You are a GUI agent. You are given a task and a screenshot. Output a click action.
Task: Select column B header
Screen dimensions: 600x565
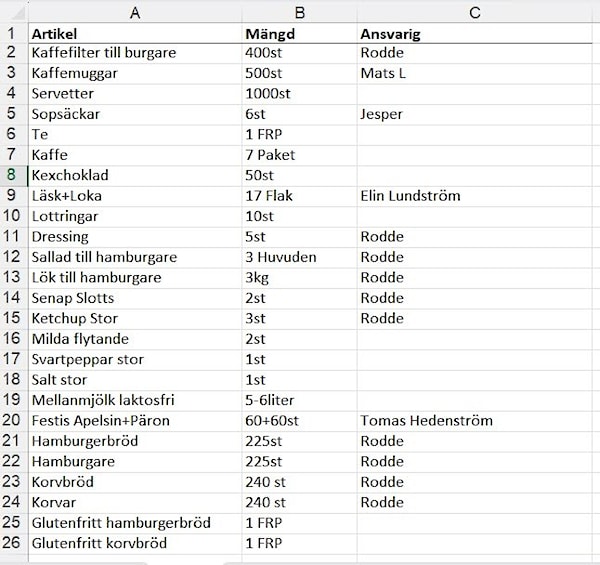pyautogui.click(x=300, y=13)
